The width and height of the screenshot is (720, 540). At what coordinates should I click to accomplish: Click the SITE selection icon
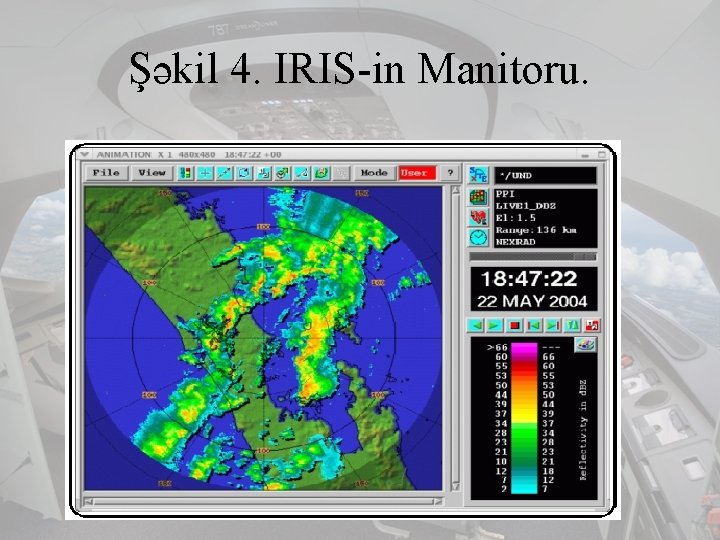pos(478,175)
